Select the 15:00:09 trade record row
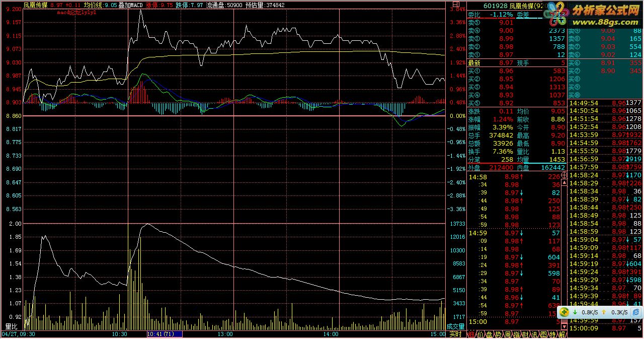This screenshot has height=339, width=644. [606, 328]
